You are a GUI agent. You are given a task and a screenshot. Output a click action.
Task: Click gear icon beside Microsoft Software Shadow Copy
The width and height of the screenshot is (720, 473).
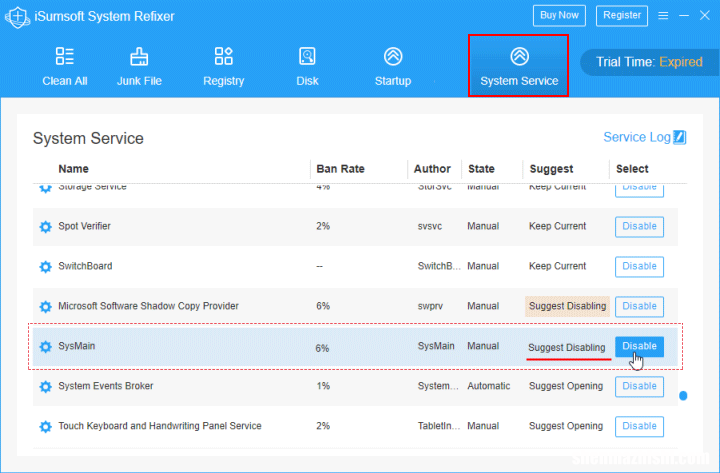coord(45,306)
